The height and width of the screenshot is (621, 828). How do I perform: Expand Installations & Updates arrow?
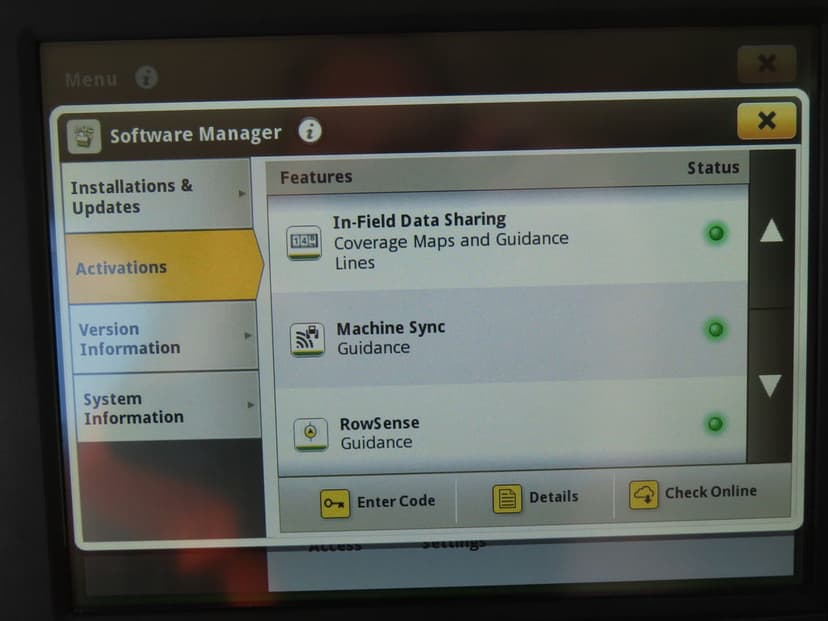click(242, 193)
